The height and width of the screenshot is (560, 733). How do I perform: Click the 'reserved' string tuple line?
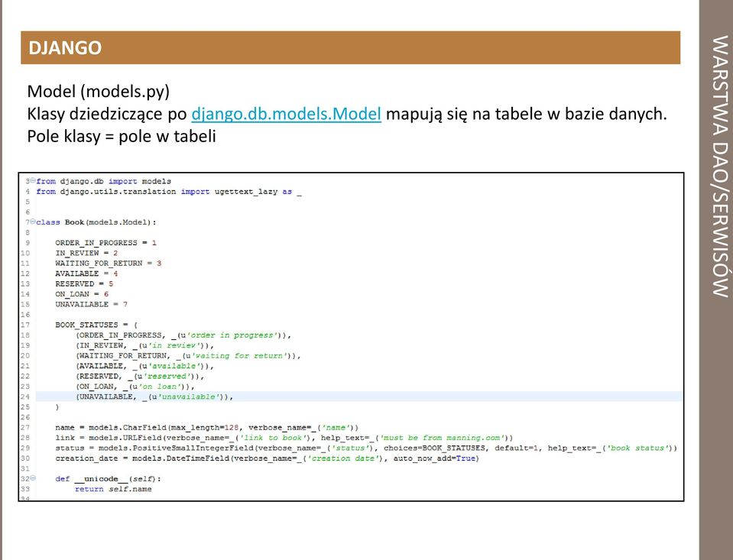coord(140,377)
